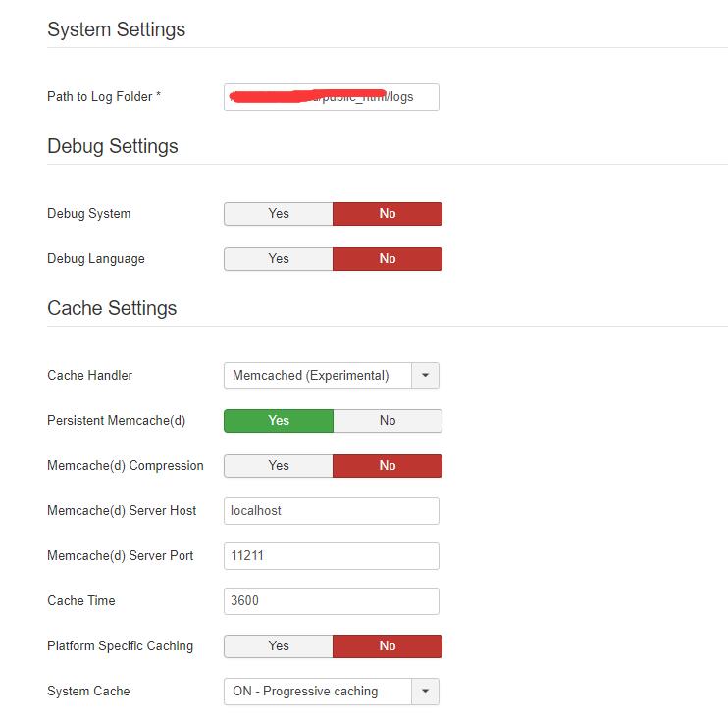Viewport: 728px width, 720px height.
Task: Enable Memcache(d) Compression with Yes
Action: tap(279, 466)
